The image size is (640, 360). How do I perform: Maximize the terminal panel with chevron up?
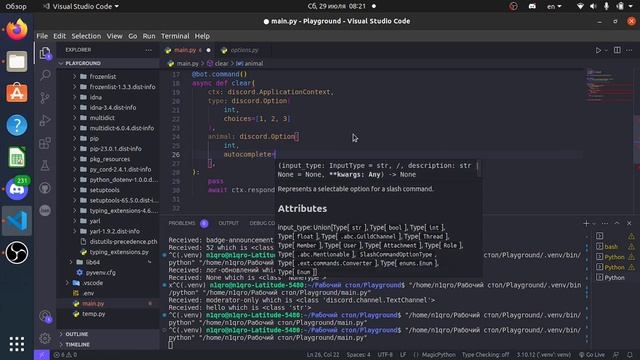coord(617,223)
